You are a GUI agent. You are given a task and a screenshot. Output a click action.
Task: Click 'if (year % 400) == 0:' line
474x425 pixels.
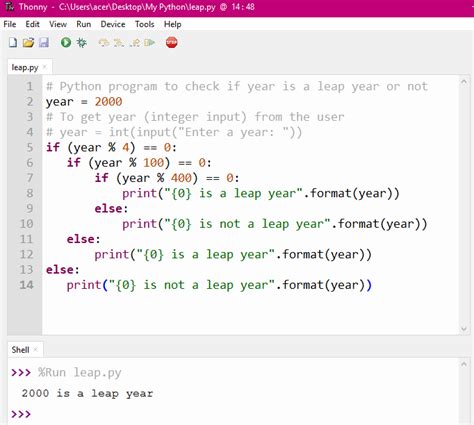pos(167,178)
